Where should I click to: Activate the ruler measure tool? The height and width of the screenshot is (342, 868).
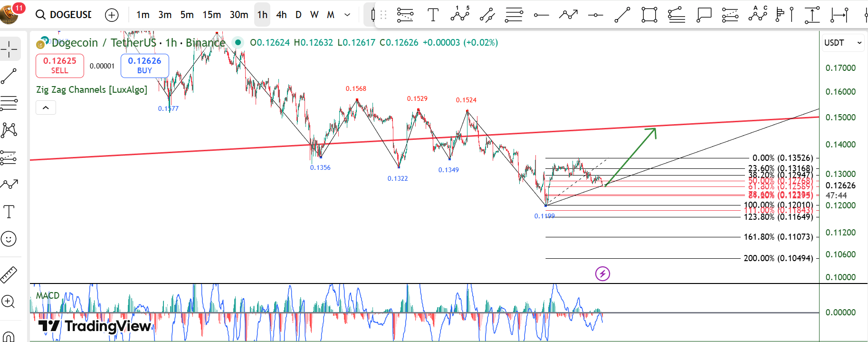click(x=9, y=274)
